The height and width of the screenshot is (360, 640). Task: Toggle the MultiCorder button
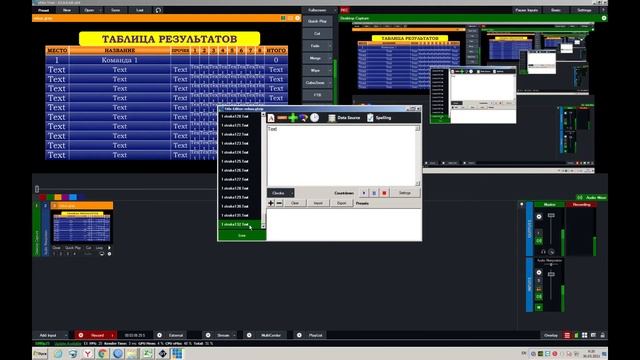[271, 336]
